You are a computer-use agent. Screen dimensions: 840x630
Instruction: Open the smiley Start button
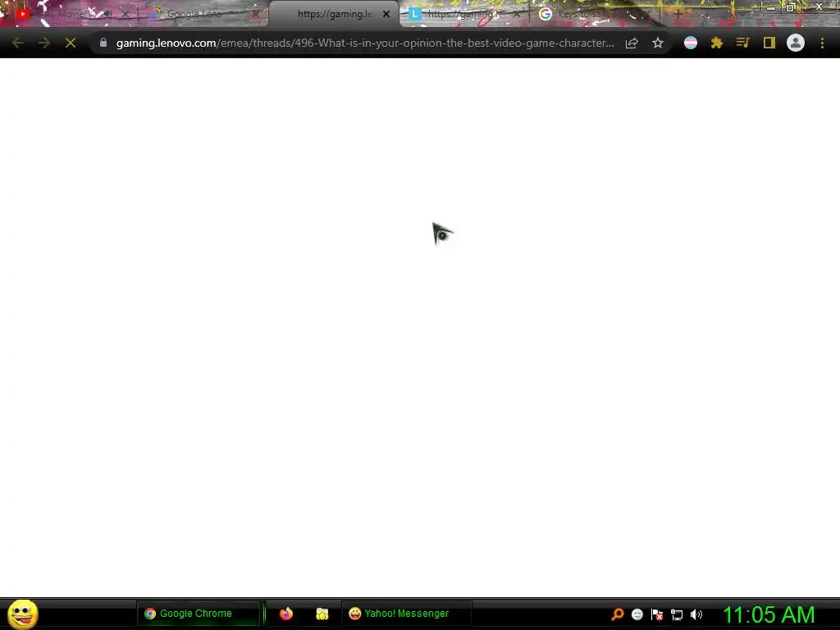click(22, 614)
